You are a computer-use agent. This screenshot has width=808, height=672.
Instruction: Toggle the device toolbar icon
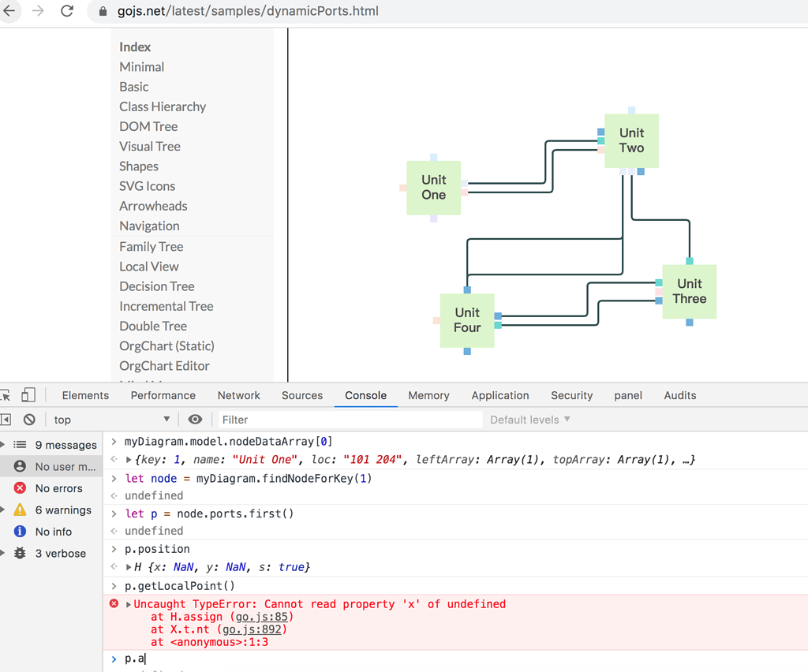[x=28, y=394]
